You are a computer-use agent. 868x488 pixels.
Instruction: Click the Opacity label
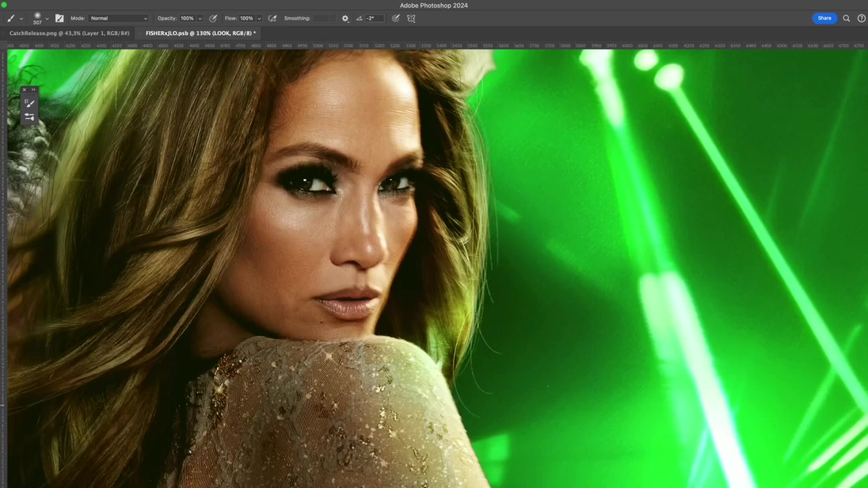(167, 18)
